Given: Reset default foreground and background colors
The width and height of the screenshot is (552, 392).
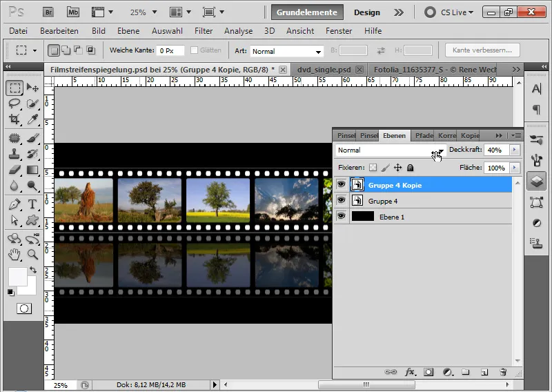Looking at the screenshot, I should pos(10,293).
